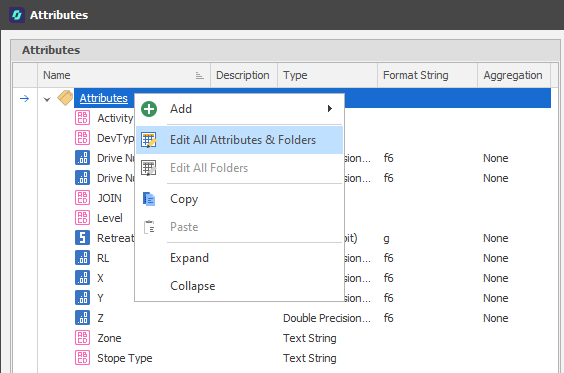Click the Edit All Attributes & Folders icon
Viewport: 564px width, 373px height.
tap(149, 140)
